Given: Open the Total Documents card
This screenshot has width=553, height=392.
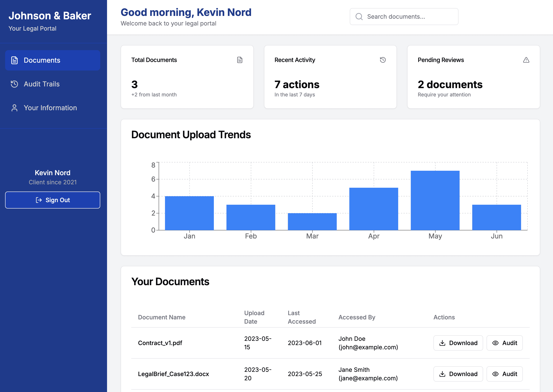Looking at the screenshot, I should pyautogui.click(x=187, y=77).
